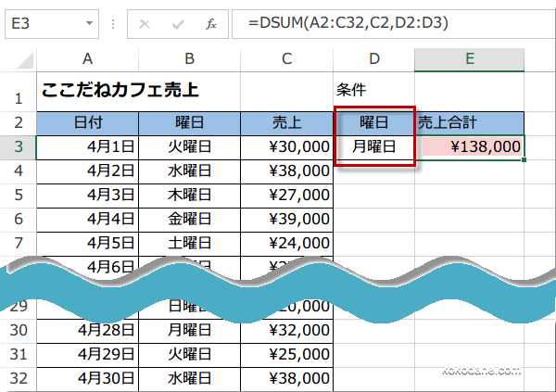Click the ¥25,000 sales cell
This screenshot has width=556, height=392.
click(287, 355)
